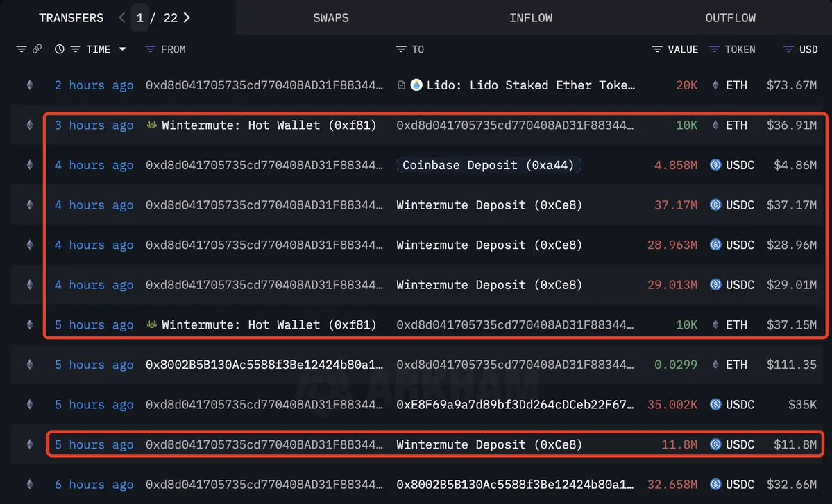
Task: Click recipient 0xE8F69a9a7d89 address
Action: [x=515, y=404]
